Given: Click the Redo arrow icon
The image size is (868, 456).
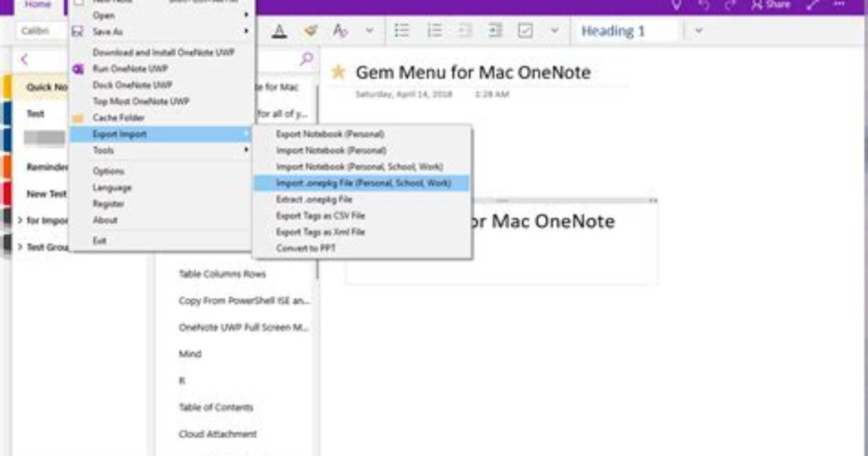Looking at the screenshot, I should coord(730,5).
